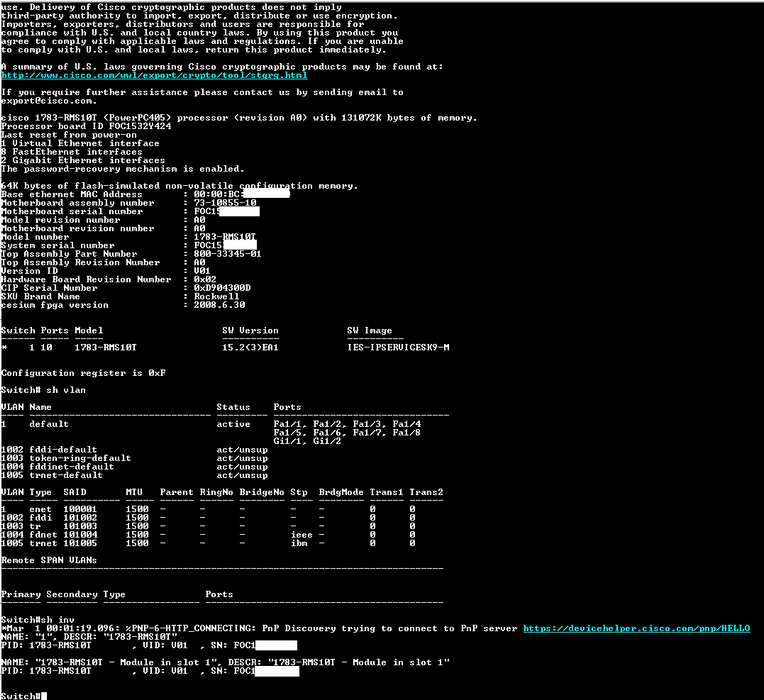Image resolution: width=764 pixels, height=700 pixels.
Task: Click the 'fddi-default' VLAN name
Action: pos(63,450)
